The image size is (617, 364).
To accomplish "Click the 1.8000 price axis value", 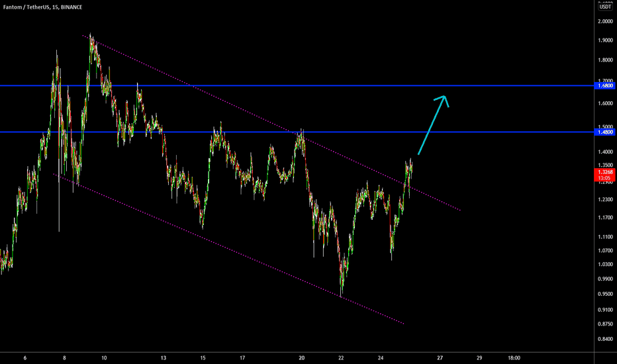I will pyautogui.click(x=605, y=60).
